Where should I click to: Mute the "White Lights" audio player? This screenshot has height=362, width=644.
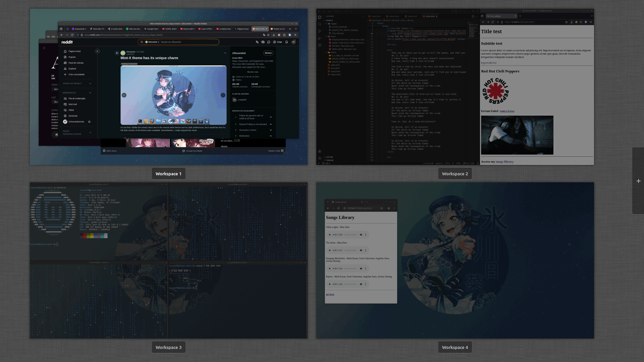361,235
